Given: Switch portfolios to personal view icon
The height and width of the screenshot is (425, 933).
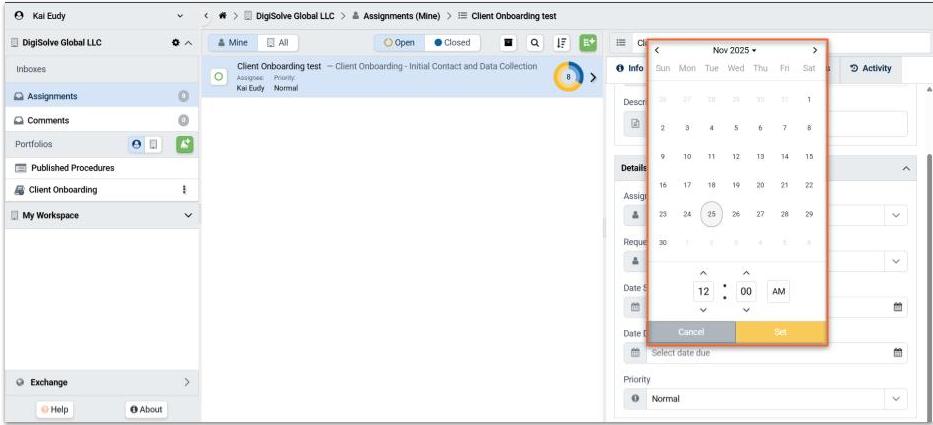Looking at the screenshot, I should click(x=137, y=144).
